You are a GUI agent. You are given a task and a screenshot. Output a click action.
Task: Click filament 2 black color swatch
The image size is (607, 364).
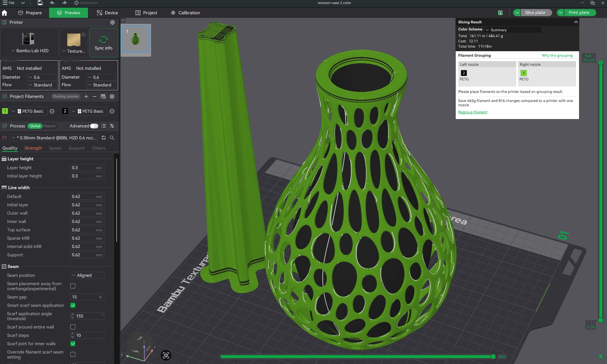click(65, 111)
